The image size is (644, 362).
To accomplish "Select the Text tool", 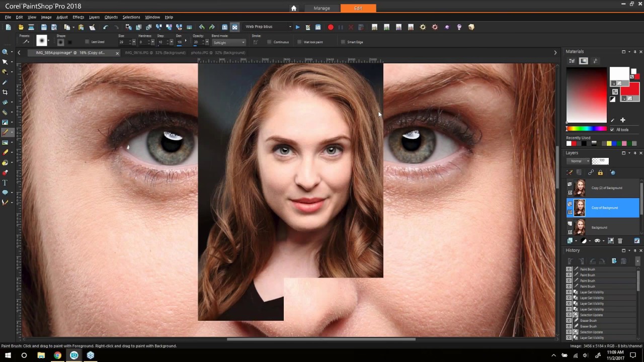I will pyautogui.click(x=5, y=183).
